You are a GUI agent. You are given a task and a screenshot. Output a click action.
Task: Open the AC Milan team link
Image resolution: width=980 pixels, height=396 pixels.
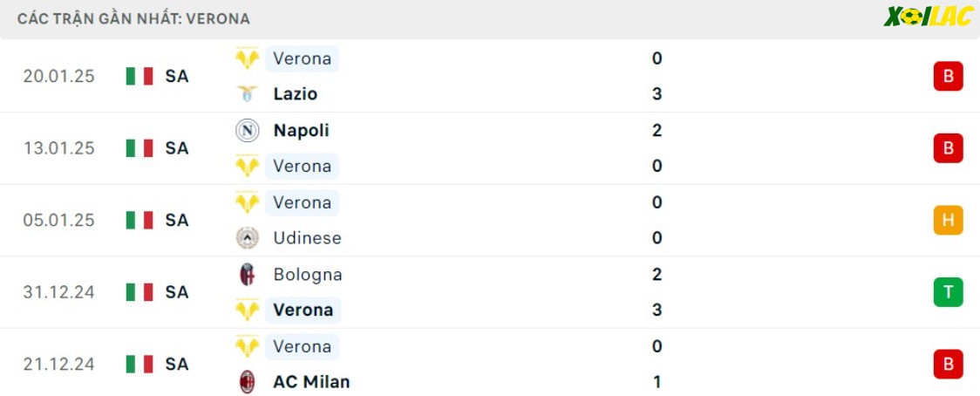point(311,382)
